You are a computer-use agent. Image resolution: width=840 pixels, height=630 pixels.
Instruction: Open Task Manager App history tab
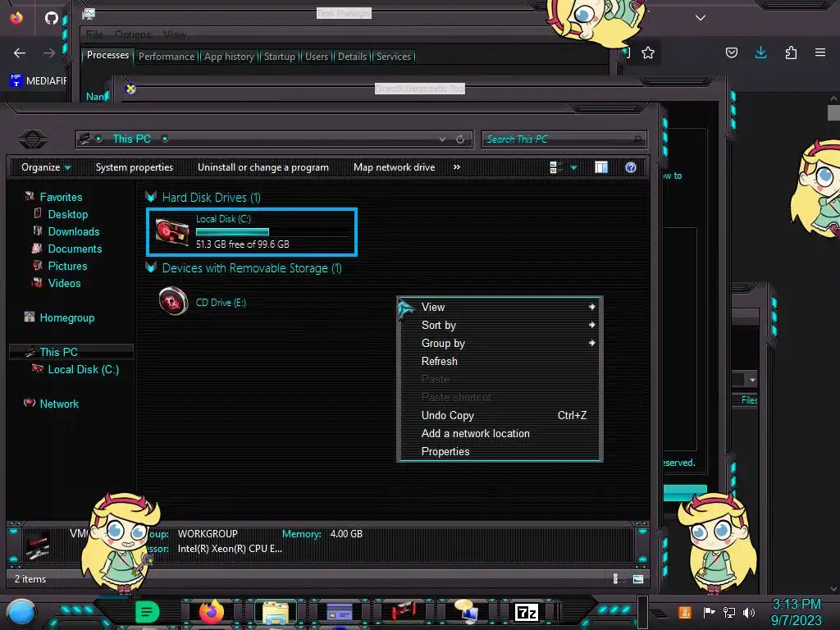[x=230, y=57]
